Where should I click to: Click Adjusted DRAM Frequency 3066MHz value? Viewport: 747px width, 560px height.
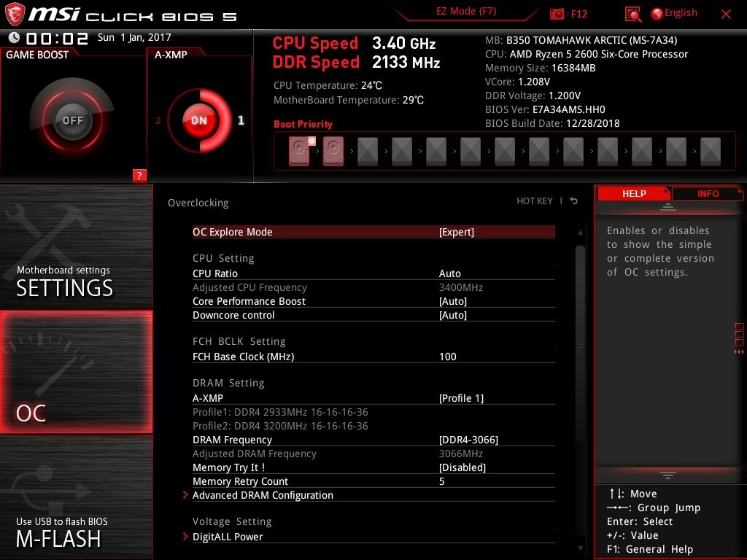pyautogui.click(x=461, y=454)
